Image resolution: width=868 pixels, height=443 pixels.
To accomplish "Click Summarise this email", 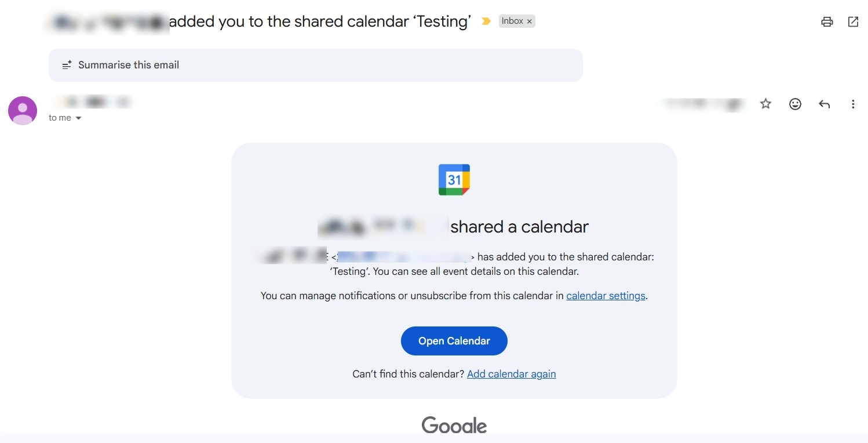I will (129, 65).
